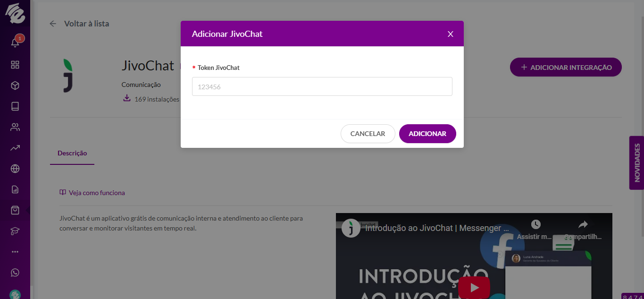Expand the three-dots more menu in sidebar
Image resolution: width=644 pixels, height=299 pixels.
click(x=15, y=252)
